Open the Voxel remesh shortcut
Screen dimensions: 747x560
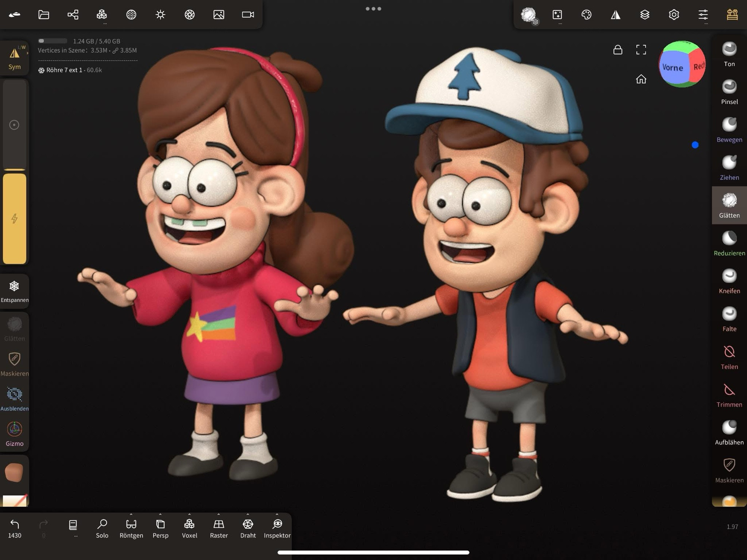189,529
